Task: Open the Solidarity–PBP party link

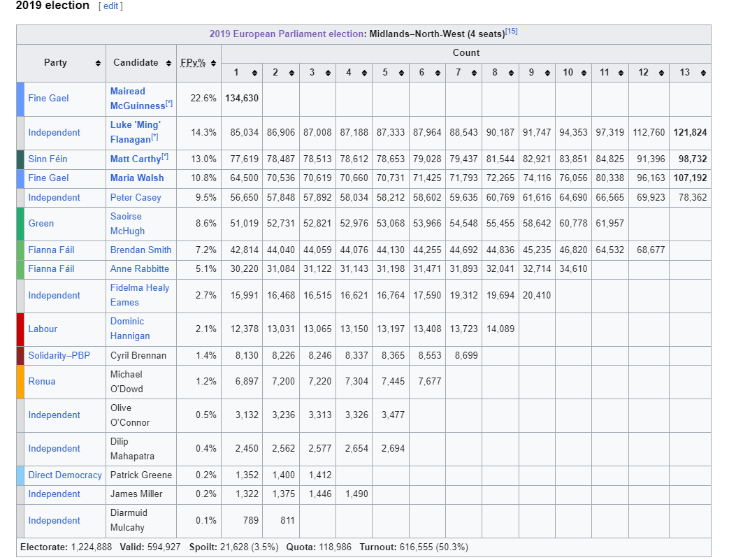Action: [x=59, y=355]
